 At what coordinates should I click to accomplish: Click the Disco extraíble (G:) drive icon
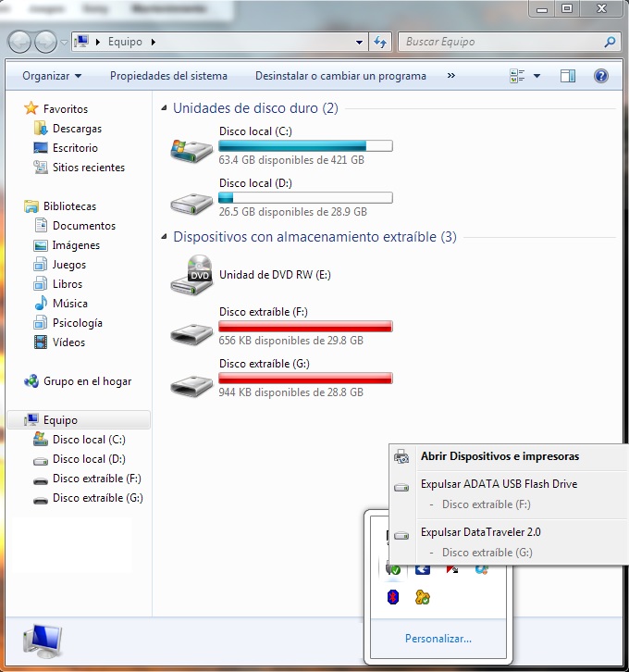click(x=191, y=386)
